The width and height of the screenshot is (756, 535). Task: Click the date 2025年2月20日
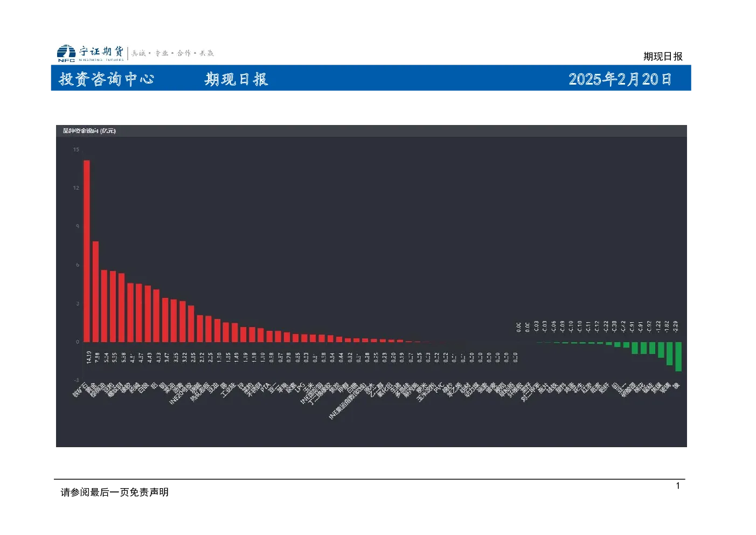click(620, 79)
